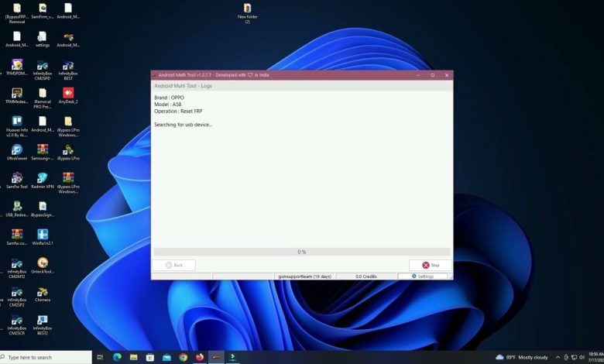The height and width of the screenshot is (364, 604).
Task: Open the WinRa1n2.1 desktop icon
Action: pyautogui.click(x=43, y=235)
